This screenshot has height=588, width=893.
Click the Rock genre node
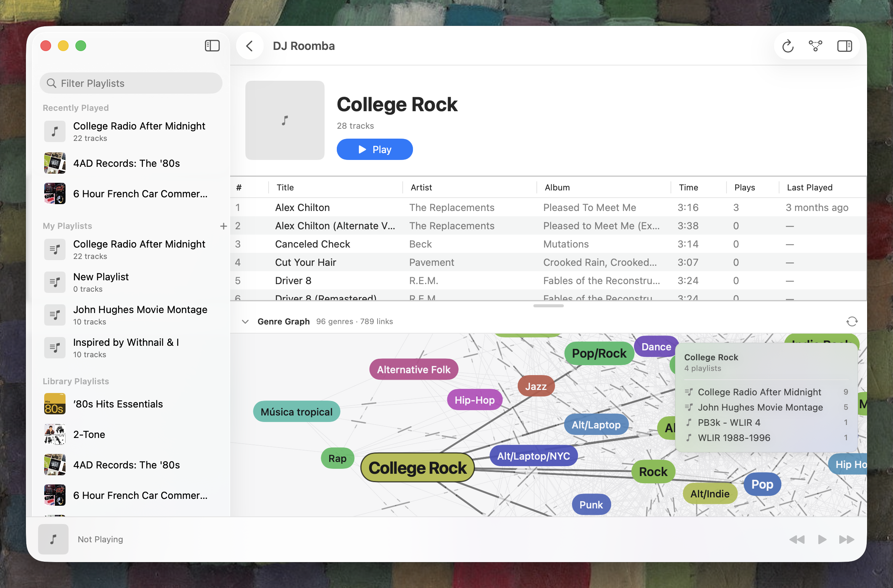653,471
